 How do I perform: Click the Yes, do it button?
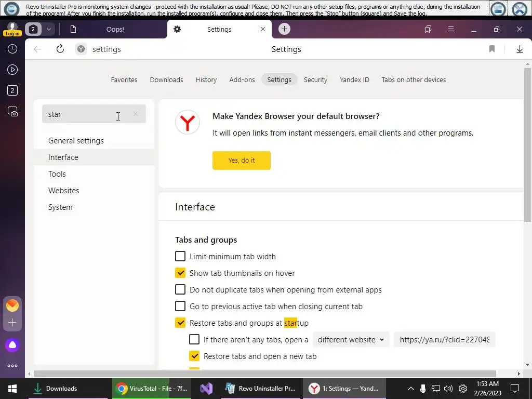[242, 160]
